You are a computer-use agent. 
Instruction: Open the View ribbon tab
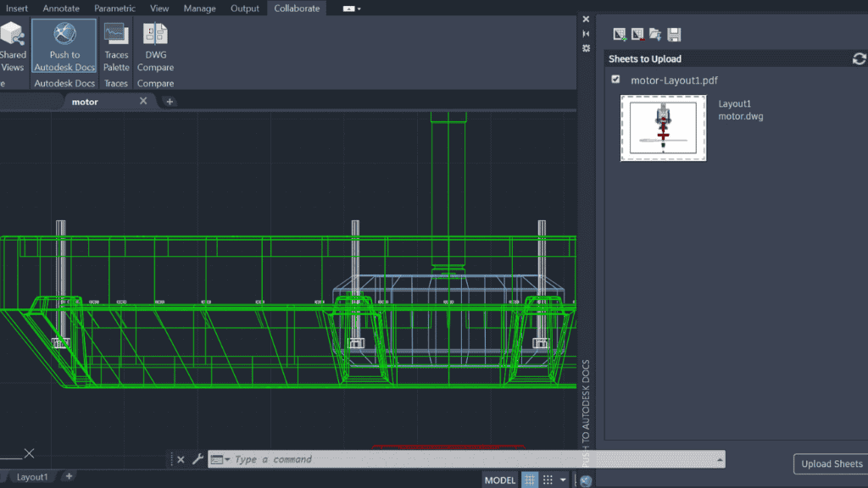pyautogui.click(x=159, y=8)
